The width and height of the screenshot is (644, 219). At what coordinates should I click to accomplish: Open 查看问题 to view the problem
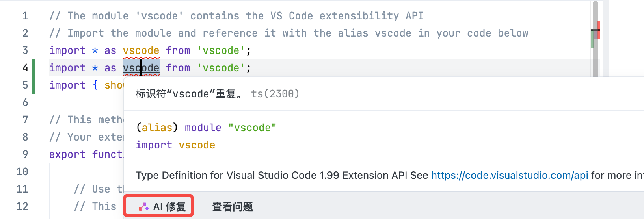pos(233,207)
